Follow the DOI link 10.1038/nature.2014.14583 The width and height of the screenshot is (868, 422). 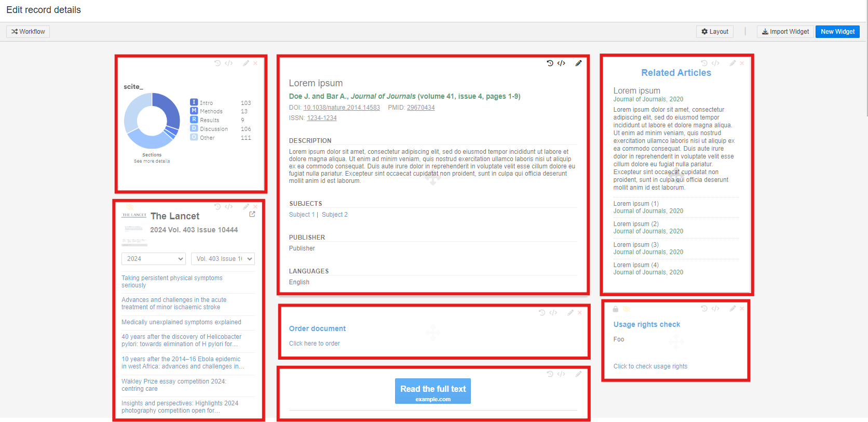coord(342,108)
